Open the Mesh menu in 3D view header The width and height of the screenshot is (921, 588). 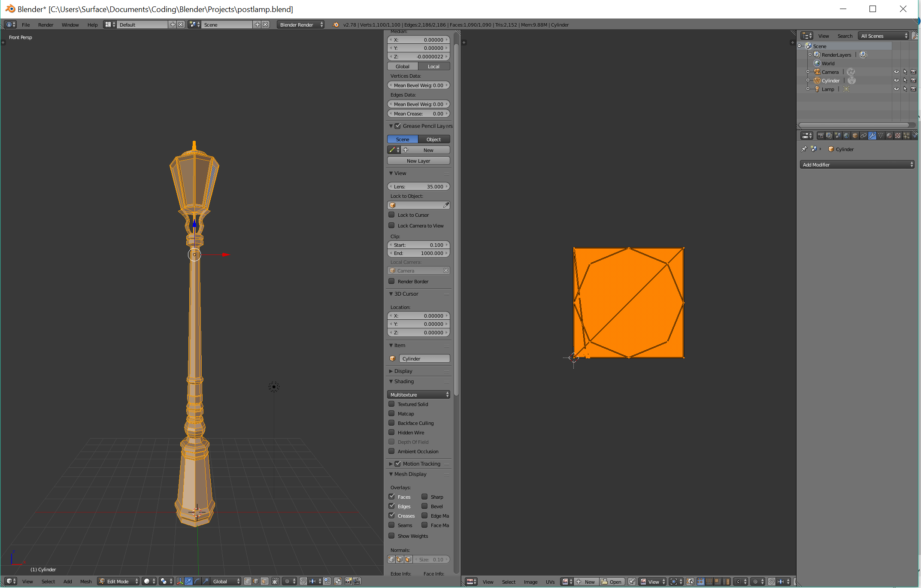coord(86,581)
